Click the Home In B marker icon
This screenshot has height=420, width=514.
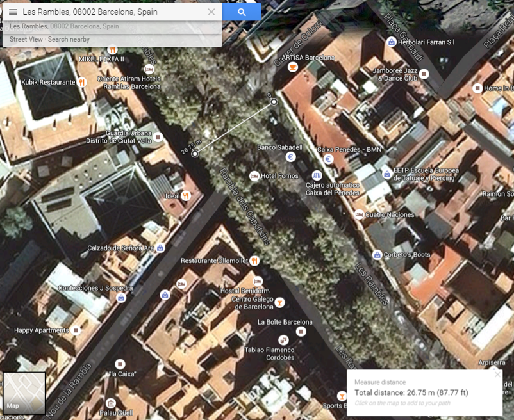click(477, 88)
